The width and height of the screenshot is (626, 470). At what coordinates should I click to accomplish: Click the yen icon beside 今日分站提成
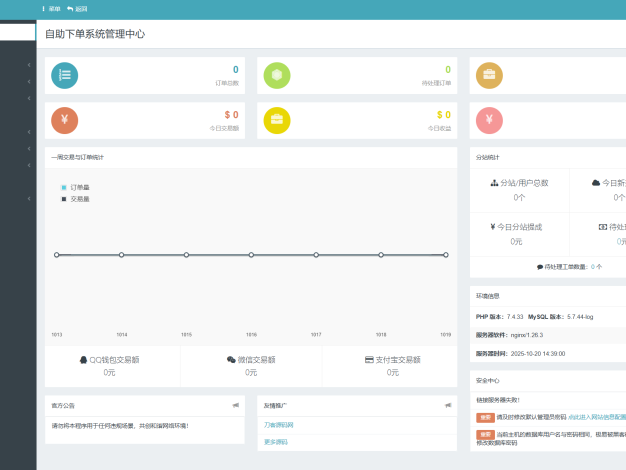(493, 227)
